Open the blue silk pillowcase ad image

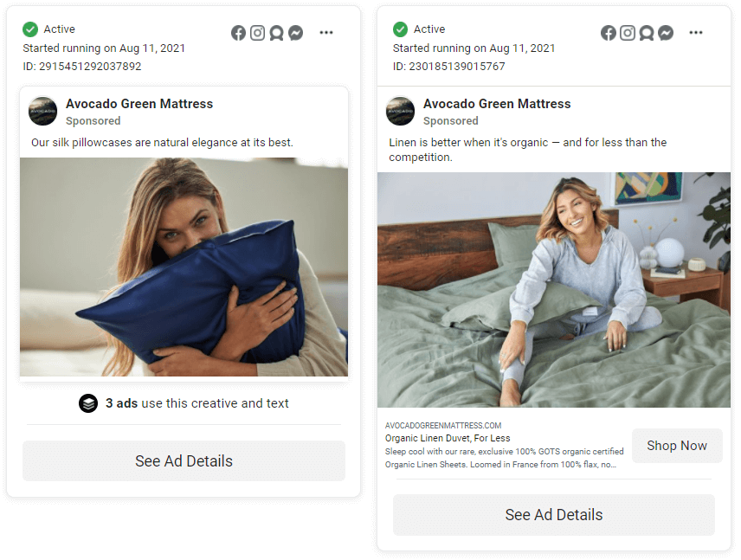pyautogui.click(x=184, y=267)
